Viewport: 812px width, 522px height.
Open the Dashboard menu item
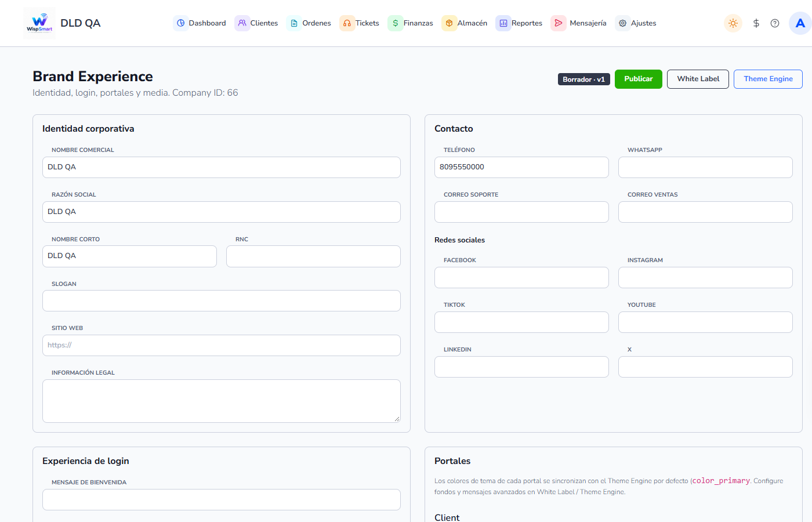tap(200, 23)
